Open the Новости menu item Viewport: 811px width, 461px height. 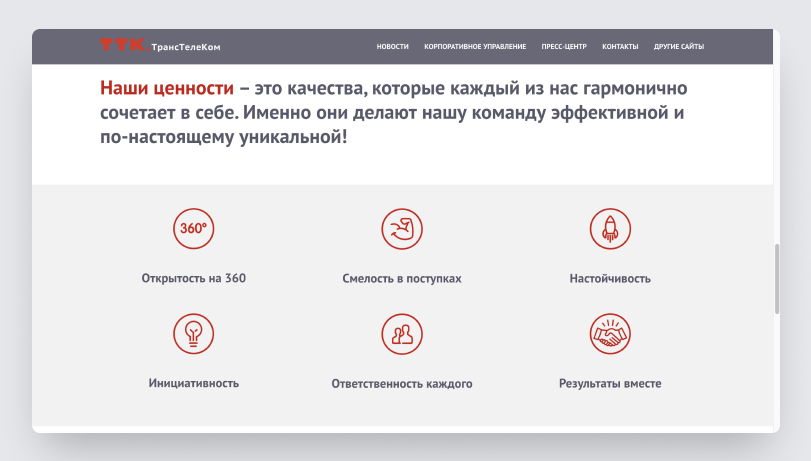click(392, 47)
